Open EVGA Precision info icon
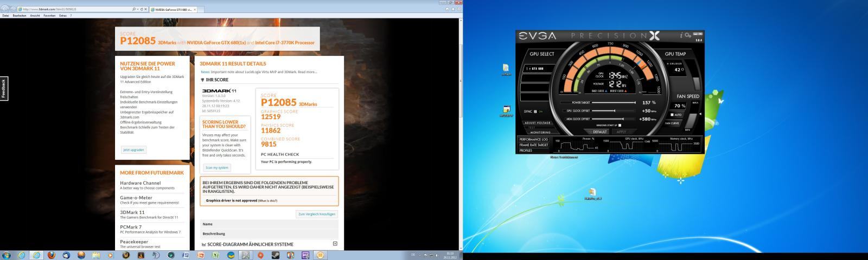The image size is (868, 260). tap(681, 35)
